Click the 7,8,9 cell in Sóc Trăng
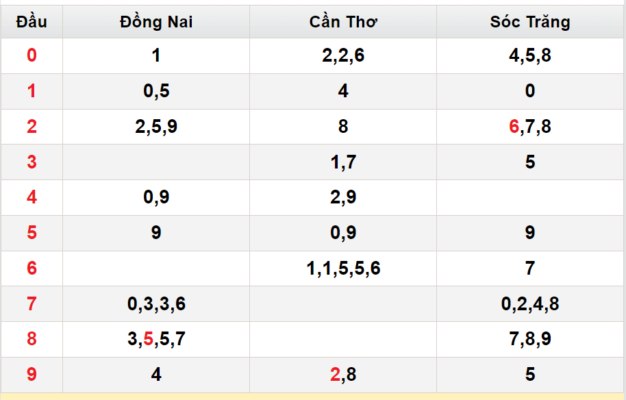 point(530,339)
